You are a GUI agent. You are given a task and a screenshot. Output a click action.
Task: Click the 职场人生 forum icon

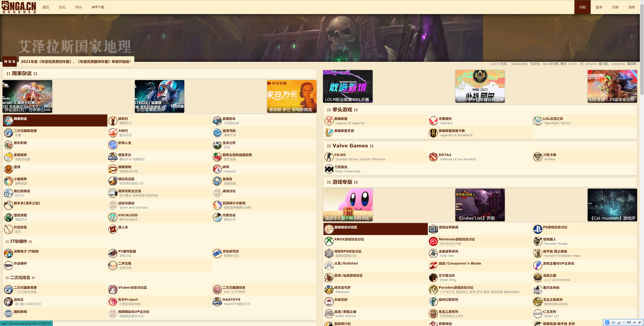tap(113, 145)
